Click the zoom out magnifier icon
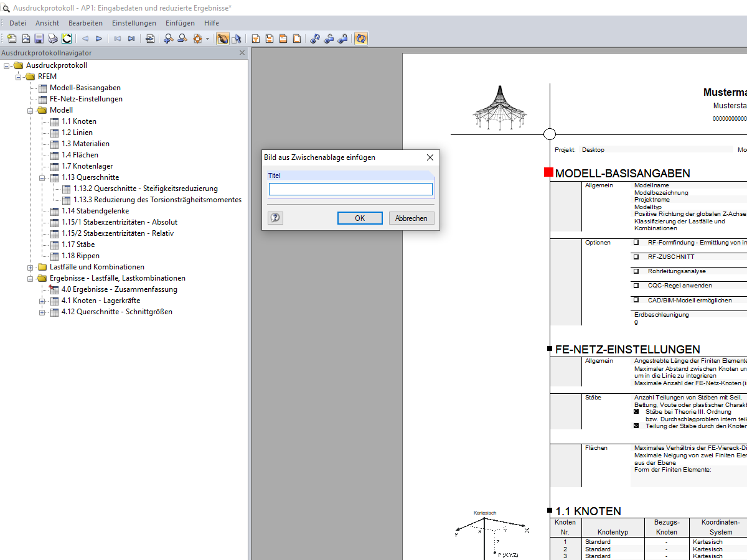The width and height of the screenshot is (747, 560). click(x=182, y=39)
